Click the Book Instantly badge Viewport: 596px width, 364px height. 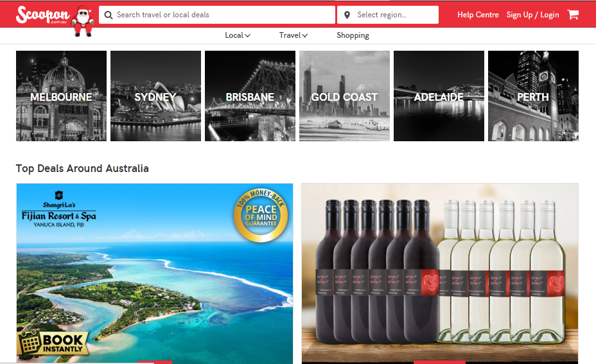click(x=53, y=342)
